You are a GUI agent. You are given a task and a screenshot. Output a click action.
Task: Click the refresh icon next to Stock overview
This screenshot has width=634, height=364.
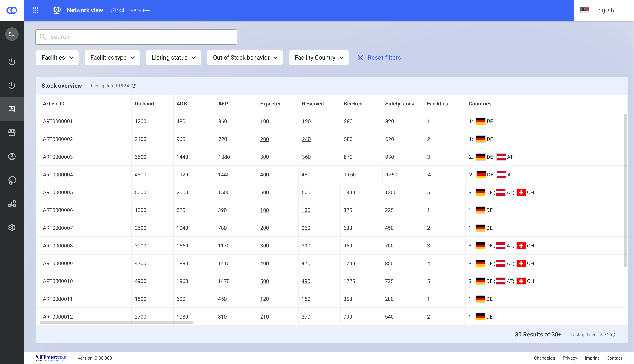[x=134, y=86]
